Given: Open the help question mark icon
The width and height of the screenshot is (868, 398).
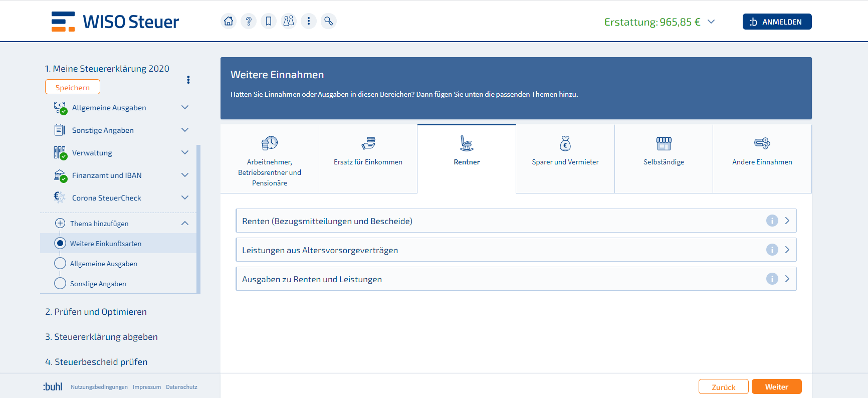Looking at the screenshot, I should click(249, 21).
